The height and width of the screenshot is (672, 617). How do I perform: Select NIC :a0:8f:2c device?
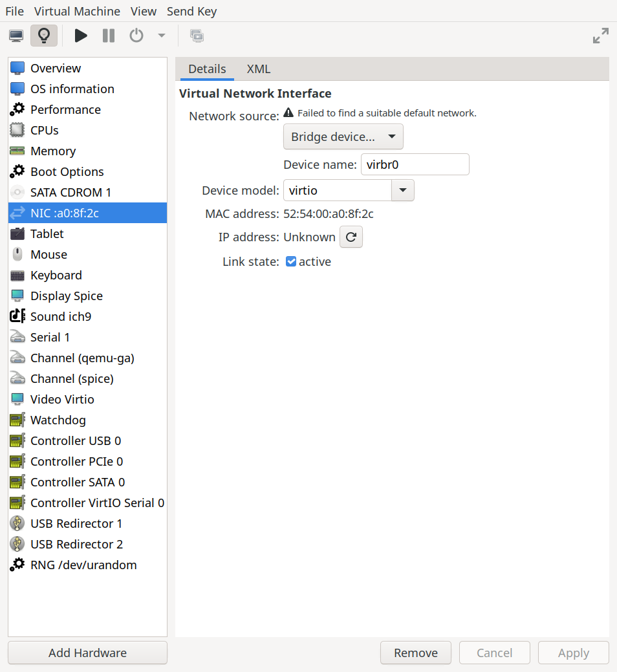coord(87,213)
